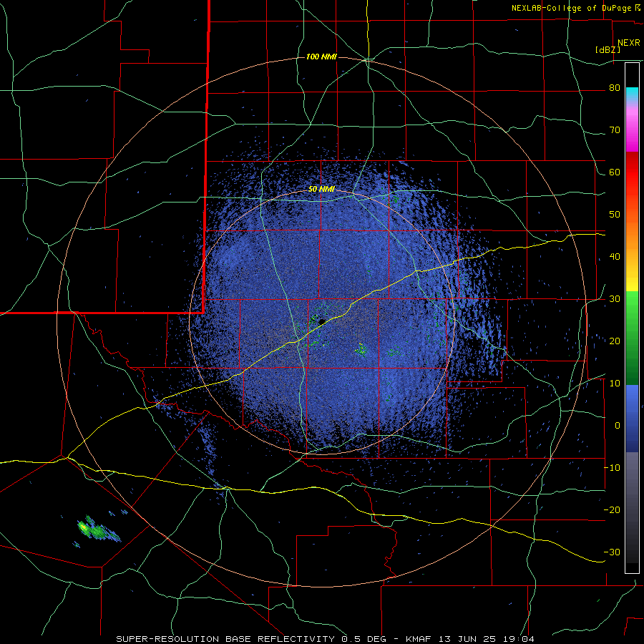644x644 pixels.
Task: Click the 100 NMI range ring label
Action: [x=321, y=57]
